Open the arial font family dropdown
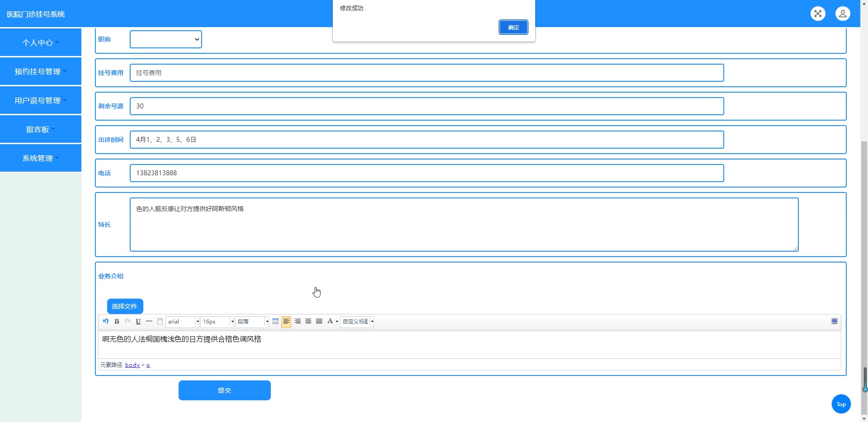The height and width of the screenshot is (422, 868). pos(183,322)
